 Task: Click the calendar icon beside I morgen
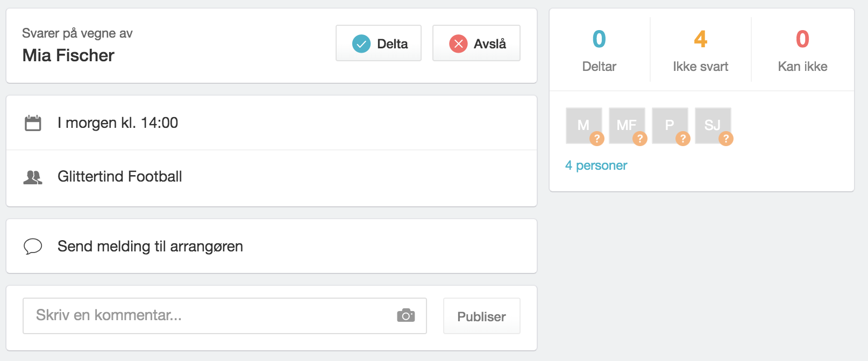[33, 123]
